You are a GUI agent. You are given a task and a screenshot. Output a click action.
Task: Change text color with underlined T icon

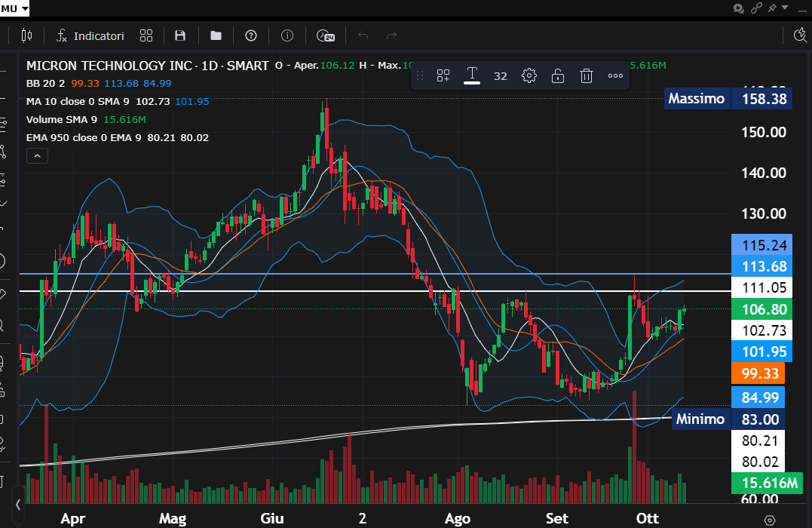pyautogui.click(x=472, y=75)
